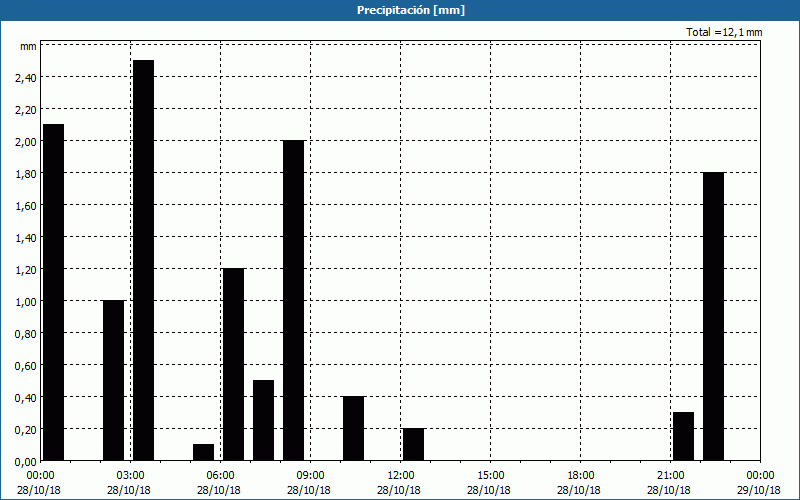Select the 0,5 mm bar near 07:00
Screen dimensions: 800x500
[x=263, y=420]
